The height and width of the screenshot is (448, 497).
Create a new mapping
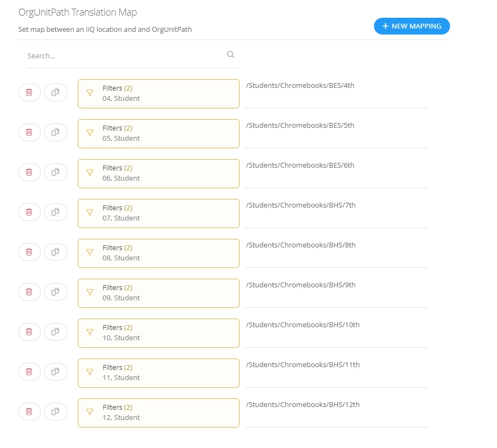pyautogui.click(x=412, y=26)
